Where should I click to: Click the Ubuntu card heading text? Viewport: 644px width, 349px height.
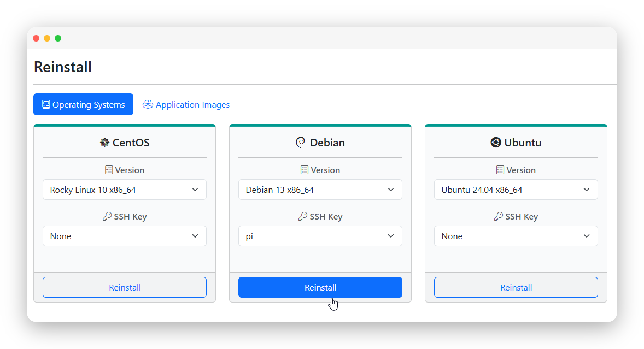523,143
